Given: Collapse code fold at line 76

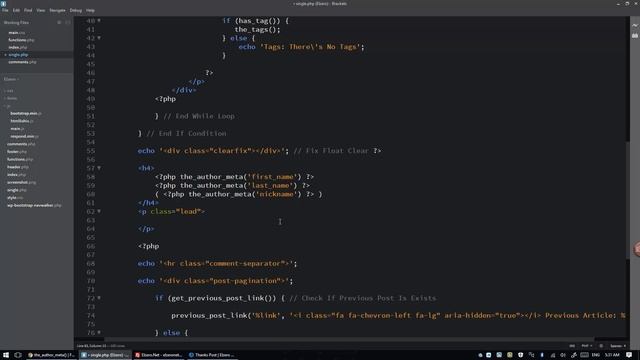Looking at the screenshot, I should click(x=99, y=333).
